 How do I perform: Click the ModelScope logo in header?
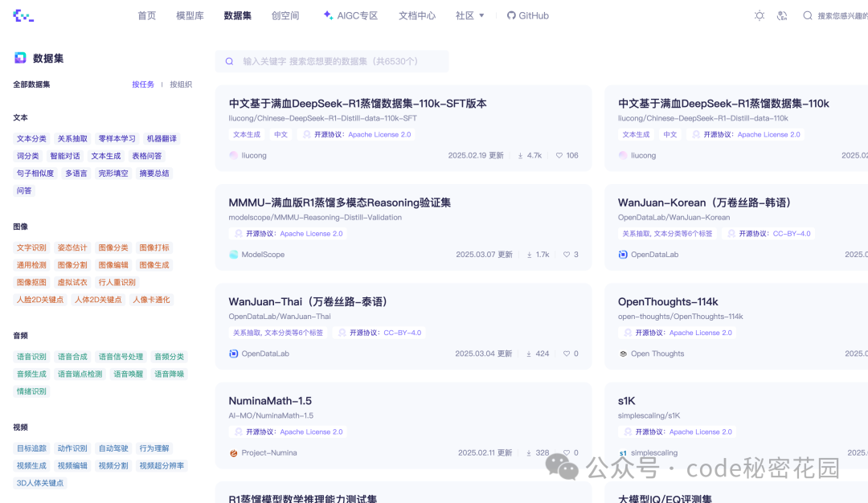pos(23,15)
